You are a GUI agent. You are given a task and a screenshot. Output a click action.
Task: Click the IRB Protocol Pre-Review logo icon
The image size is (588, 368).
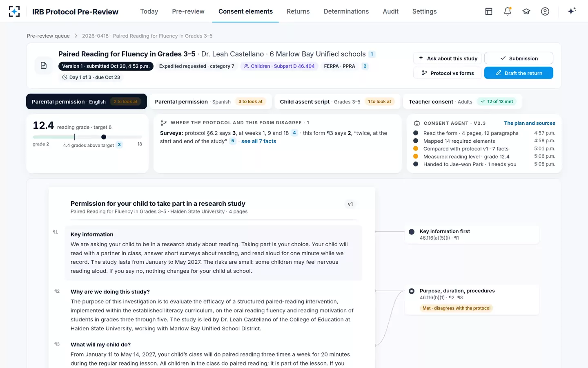[x=14, y=11]
